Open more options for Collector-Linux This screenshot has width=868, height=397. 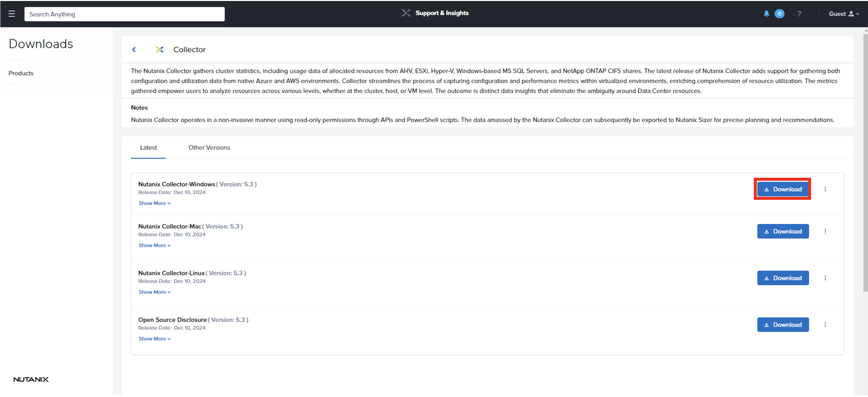[825, 278]
